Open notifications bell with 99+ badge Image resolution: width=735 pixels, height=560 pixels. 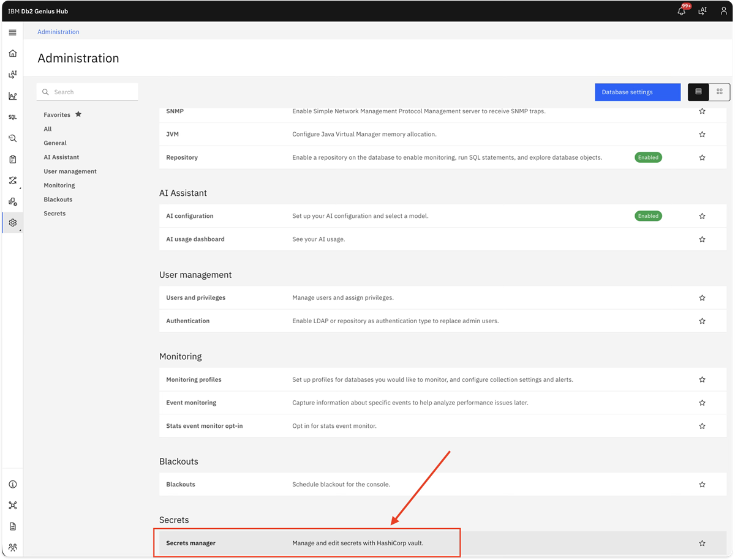[x=682, y=10]
